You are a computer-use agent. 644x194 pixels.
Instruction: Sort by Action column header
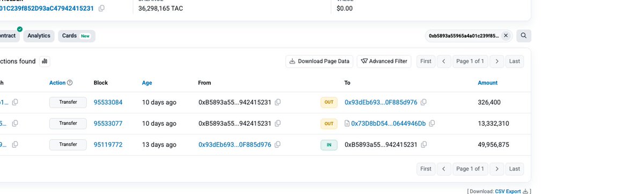click(x=57, y=83)
